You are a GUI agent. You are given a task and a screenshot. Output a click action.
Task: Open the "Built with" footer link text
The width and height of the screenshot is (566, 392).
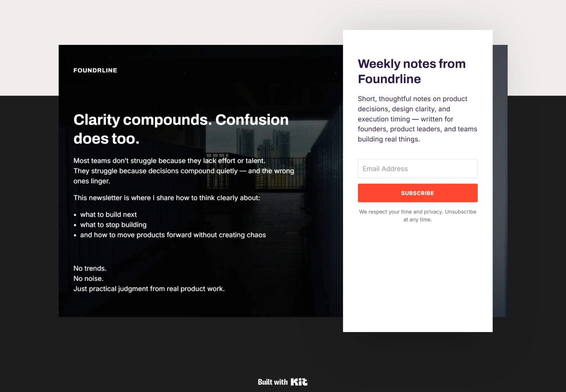tap(273, 382)
